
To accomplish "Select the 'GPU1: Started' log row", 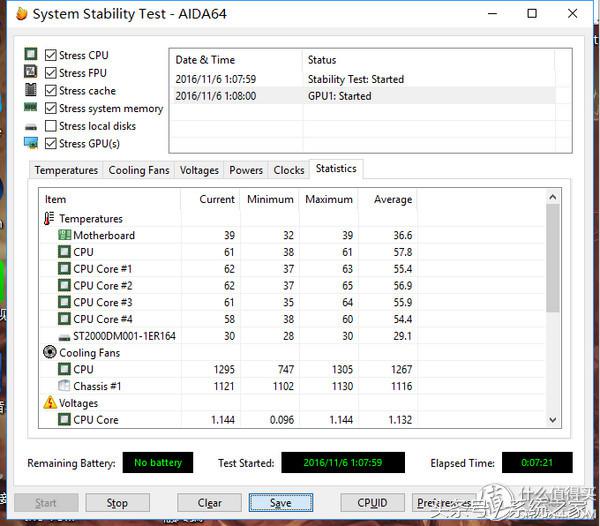I will (x=363, y=96).
